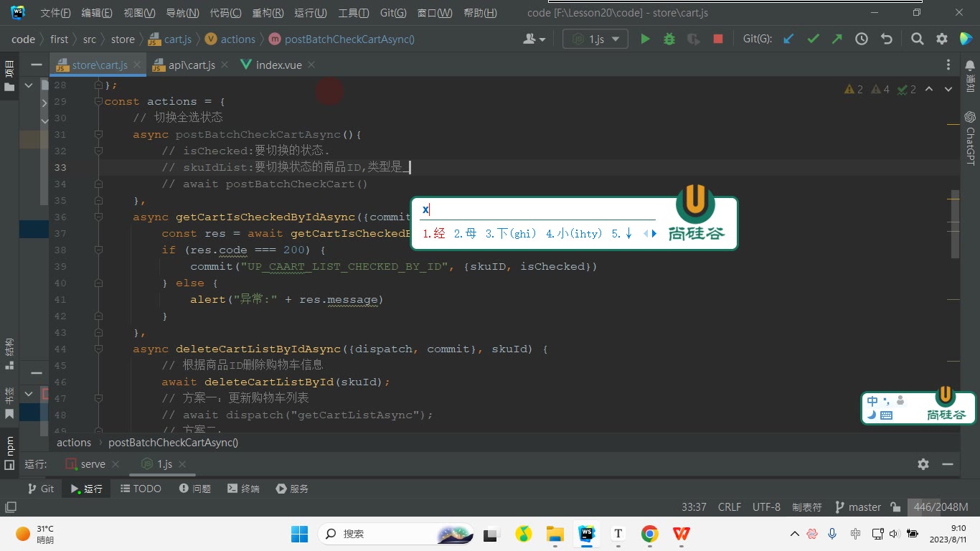Screen dimensions: 980x551
Task: Commit changes with the green checkmark icon
Action: click(x=813, y=39)
